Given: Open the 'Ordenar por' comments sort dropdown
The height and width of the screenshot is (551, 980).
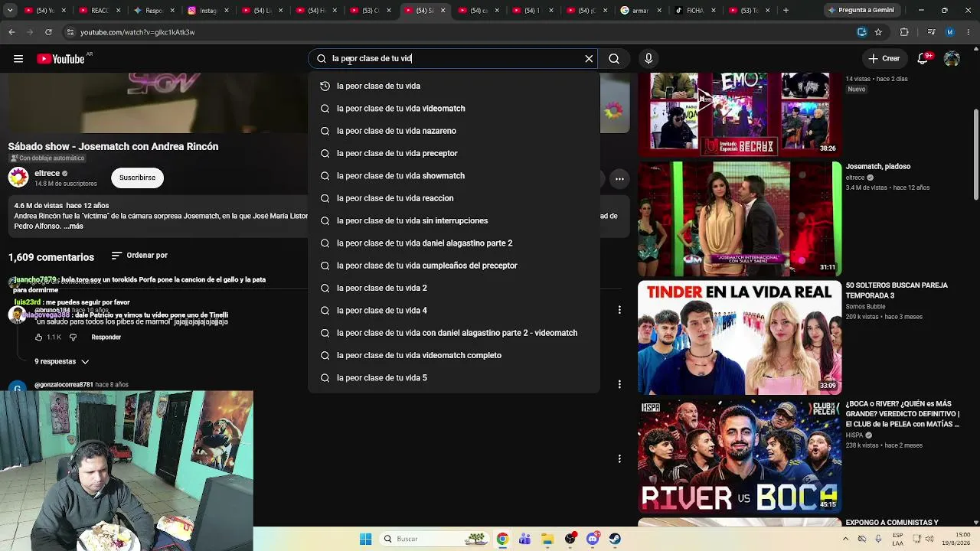Looking at the screenshot, I should [139, 256].
